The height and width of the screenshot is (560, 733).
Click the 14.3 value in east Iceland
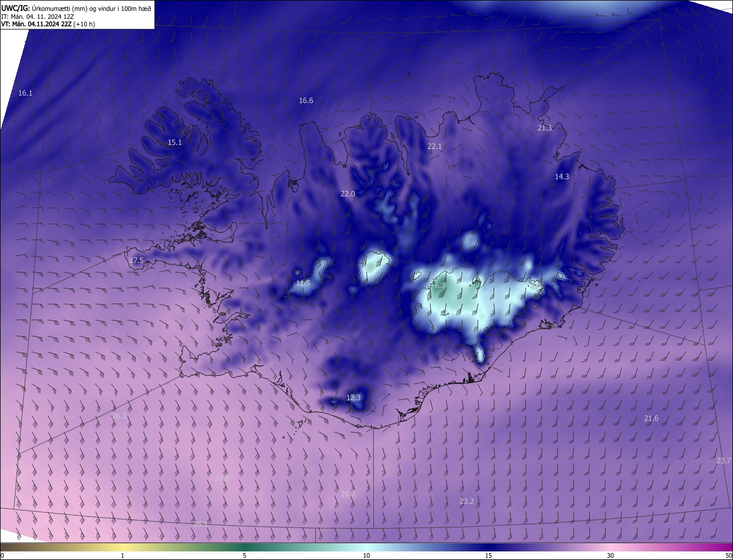tap(562, 177)
